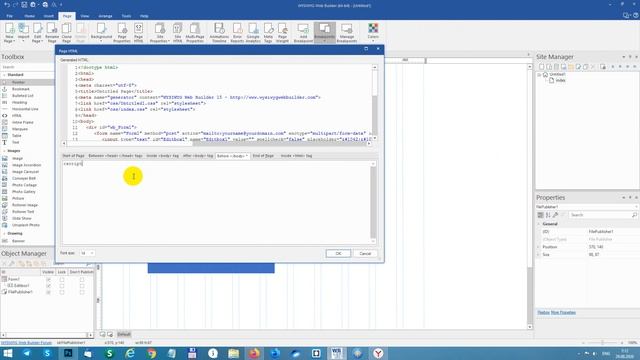Click Add Breakpoint in the ribbon

point(303,33)
